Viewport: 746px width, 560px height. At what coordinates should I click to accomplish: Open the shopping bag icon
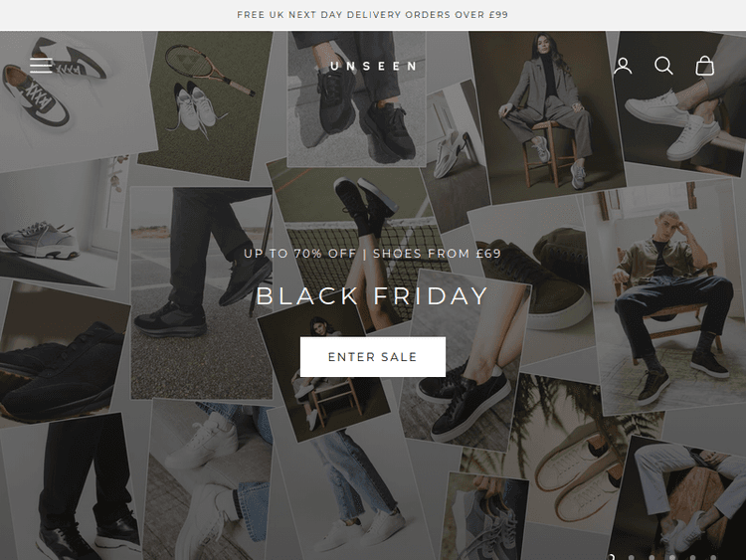pos(704,66)
